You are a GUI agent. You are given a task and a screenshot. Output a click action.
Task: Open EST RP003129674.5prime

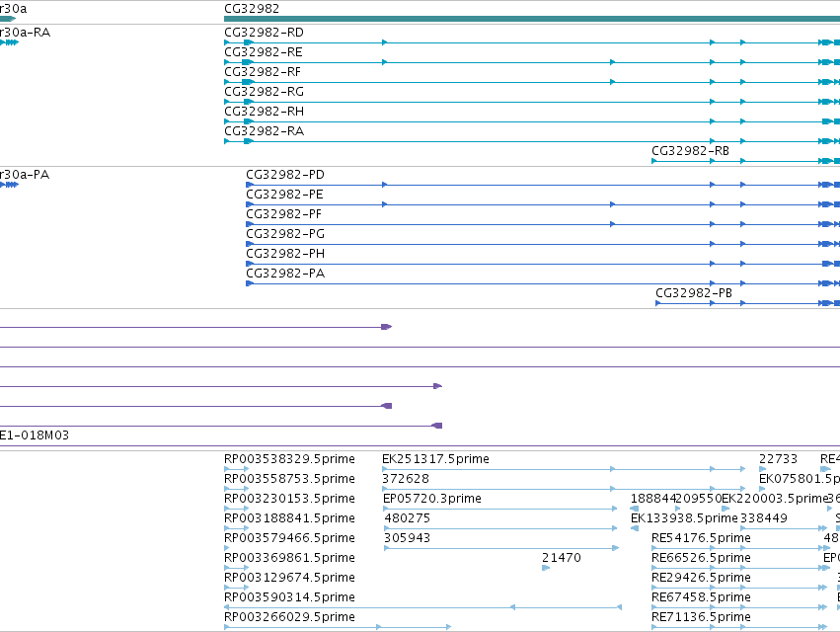click(289, 578)
